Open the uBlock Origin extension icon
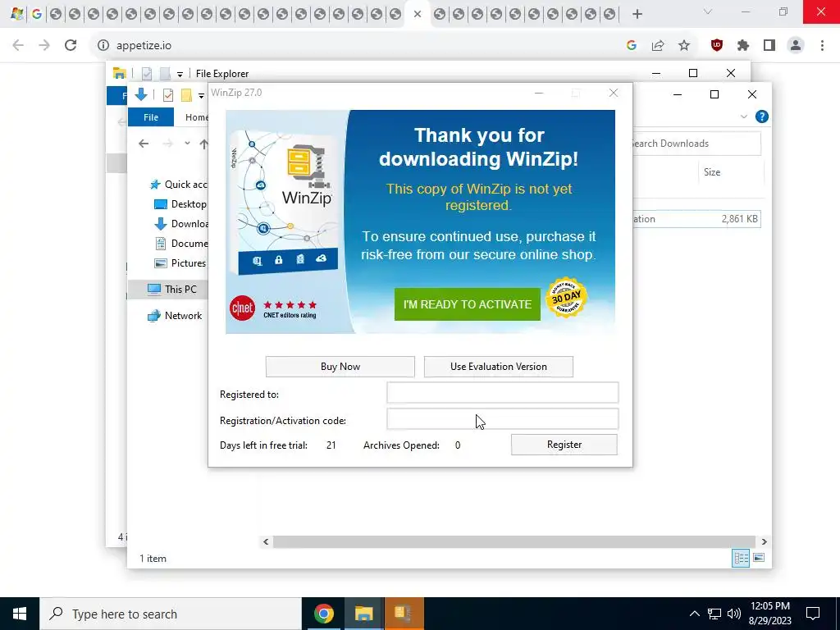This screenshot has height=630, width=840. click(x=717, y=46)
